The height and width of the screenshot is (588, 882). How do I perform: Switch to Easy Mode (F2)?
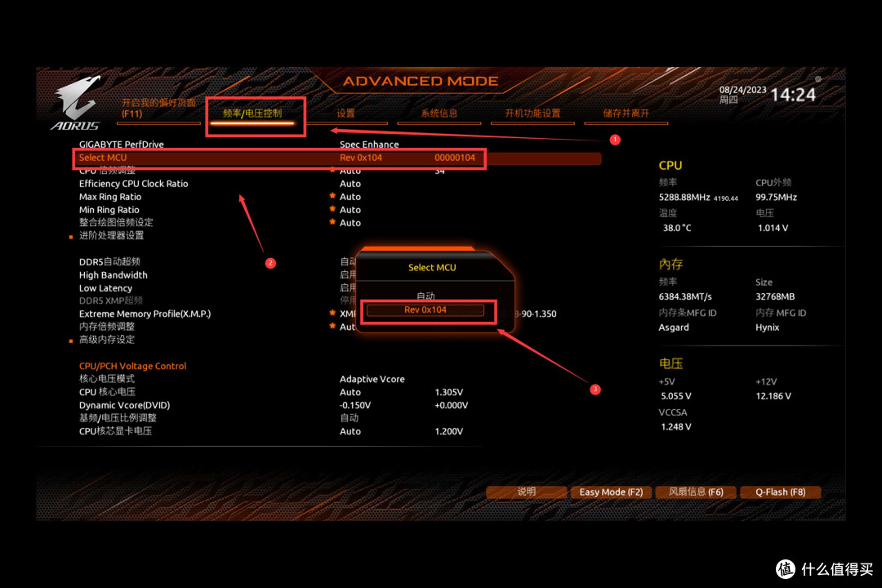coord(611,492)
